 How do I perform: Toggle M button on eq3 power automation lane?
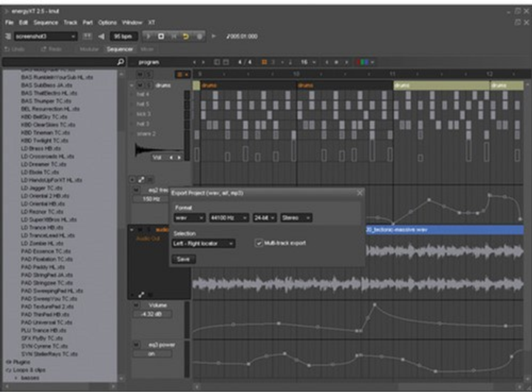tap(136, 345)
